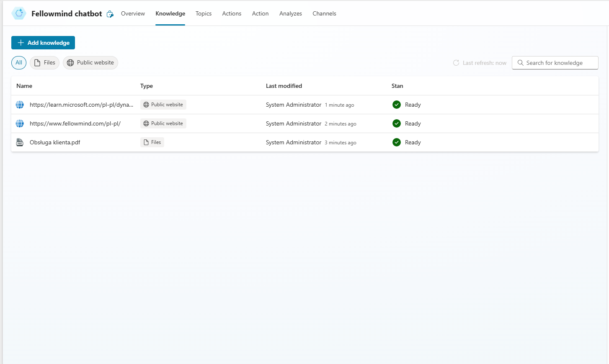
Task: Click the Files type badge in Obsługa klienta.pdf row
Action: pos(152,142)
